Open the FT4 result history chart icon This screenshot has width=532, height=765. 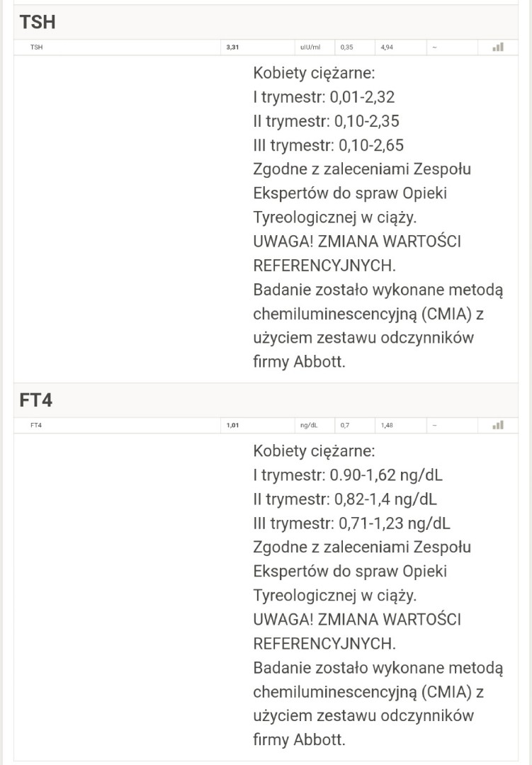498,425
